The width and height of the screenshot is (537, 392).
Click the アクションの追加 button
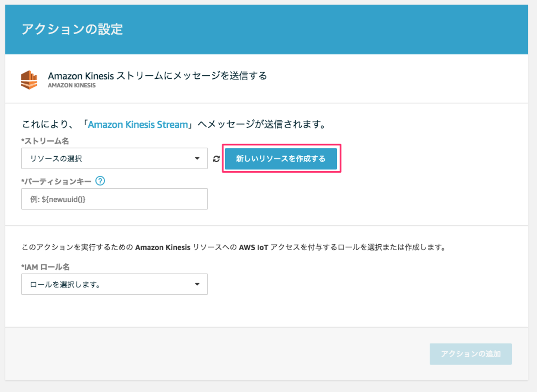click(470, 354)
